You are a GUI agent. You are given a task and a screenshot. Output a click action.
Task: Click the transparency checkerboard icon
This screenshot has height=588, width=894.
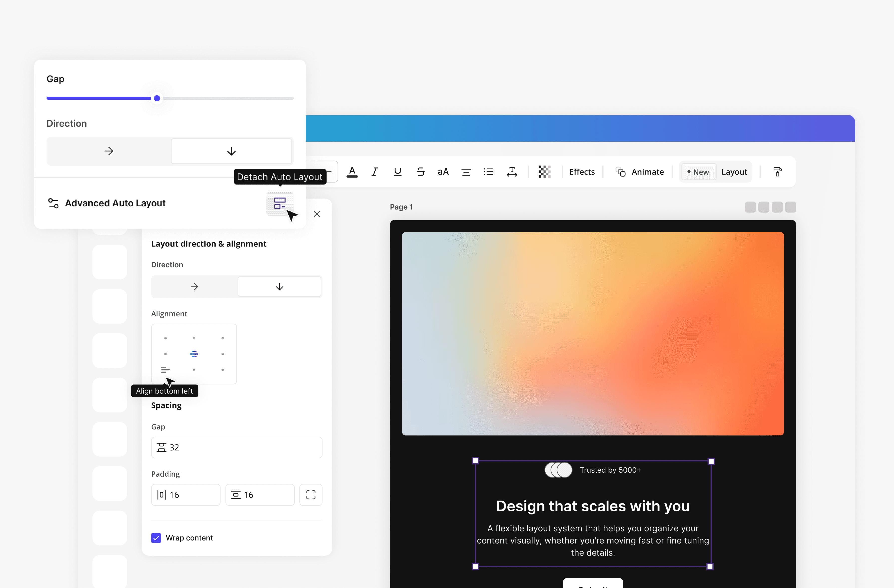point(544,172)
